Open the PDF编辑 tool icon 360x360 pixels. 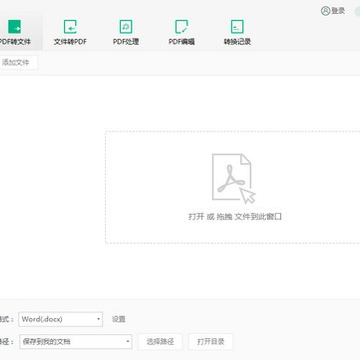coord(181,27)
